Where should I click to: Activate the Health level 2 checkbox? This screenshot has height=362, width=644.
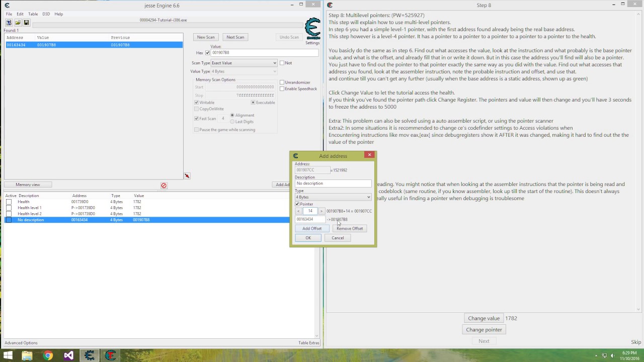pyautogui.click(x=9, y=214)
